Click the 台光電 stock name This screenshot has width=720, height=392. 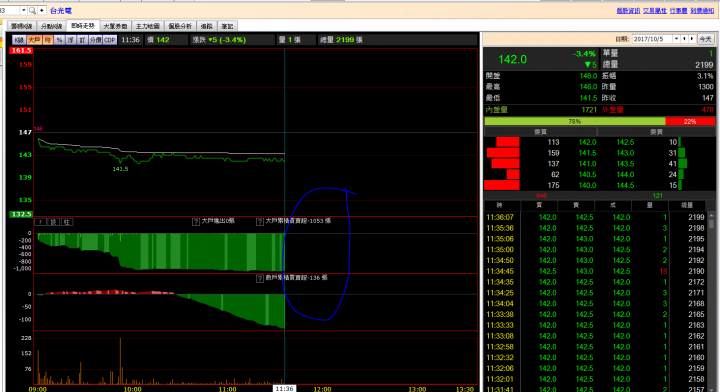(x=61, y=11)
